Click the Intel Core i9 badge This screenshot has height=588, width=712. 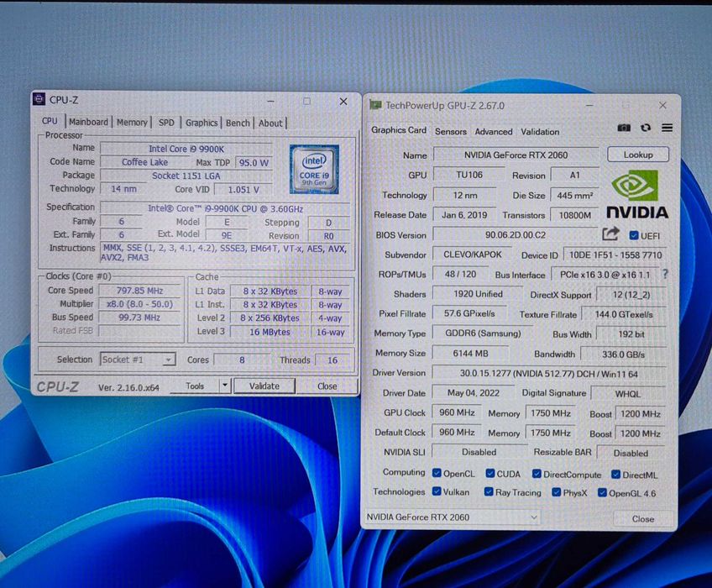[314, 168]
